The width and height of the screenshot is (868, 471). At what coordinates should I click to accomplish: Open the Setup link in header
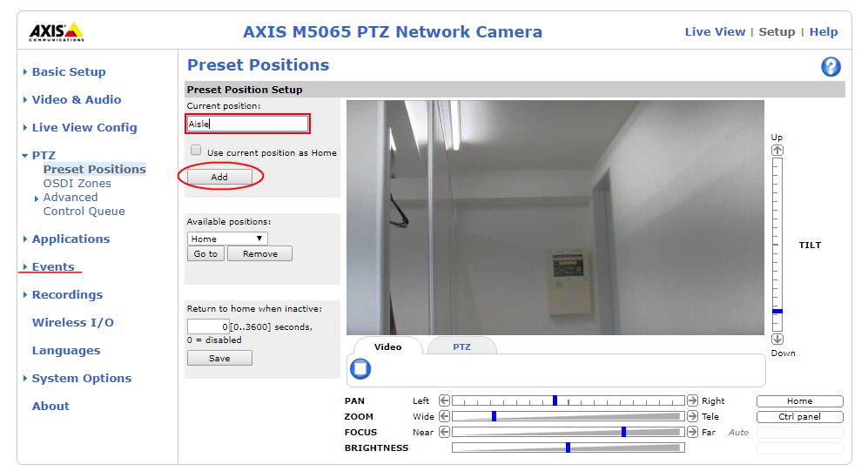(777, 32)
